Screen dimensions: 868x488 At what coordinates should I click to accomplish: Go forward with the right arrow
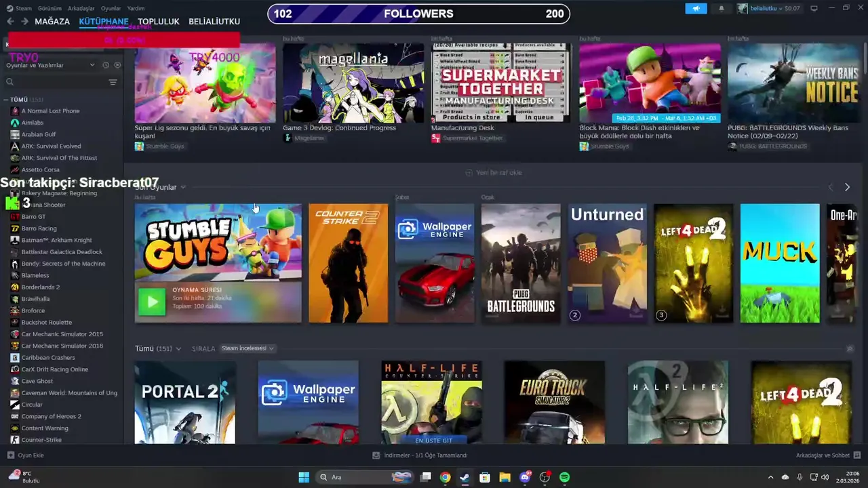[24, 22]
